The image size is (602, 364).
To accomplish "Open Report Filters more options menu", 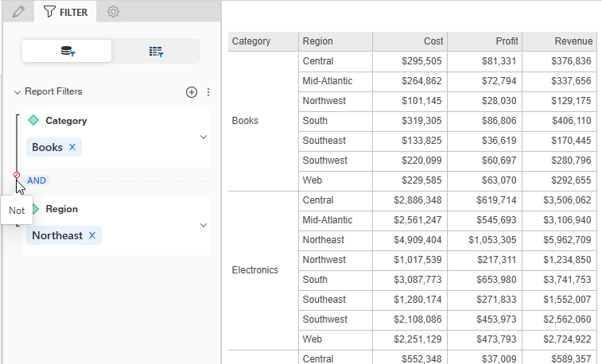I will point(208,92).
